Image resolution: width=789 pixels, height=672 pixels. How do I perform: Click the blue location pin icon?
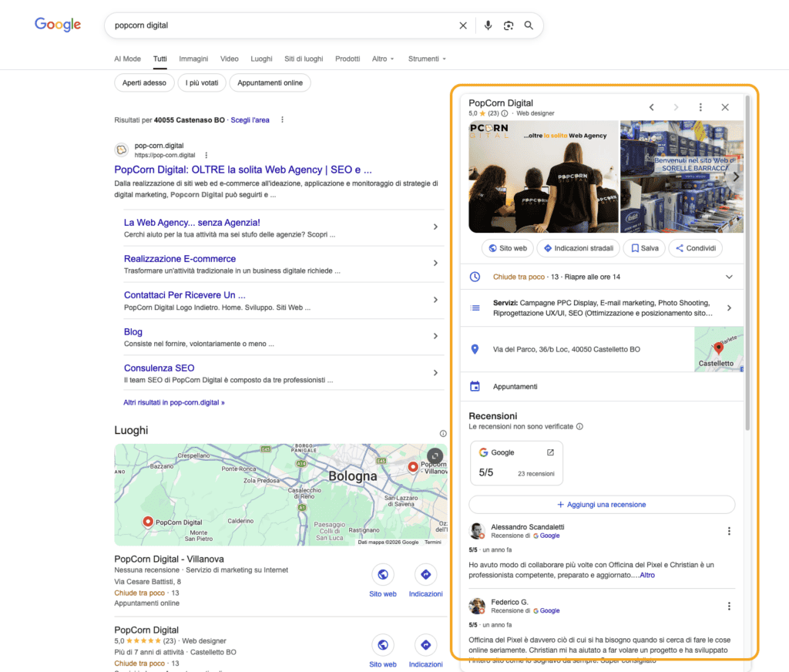click(x=475, y=349)
